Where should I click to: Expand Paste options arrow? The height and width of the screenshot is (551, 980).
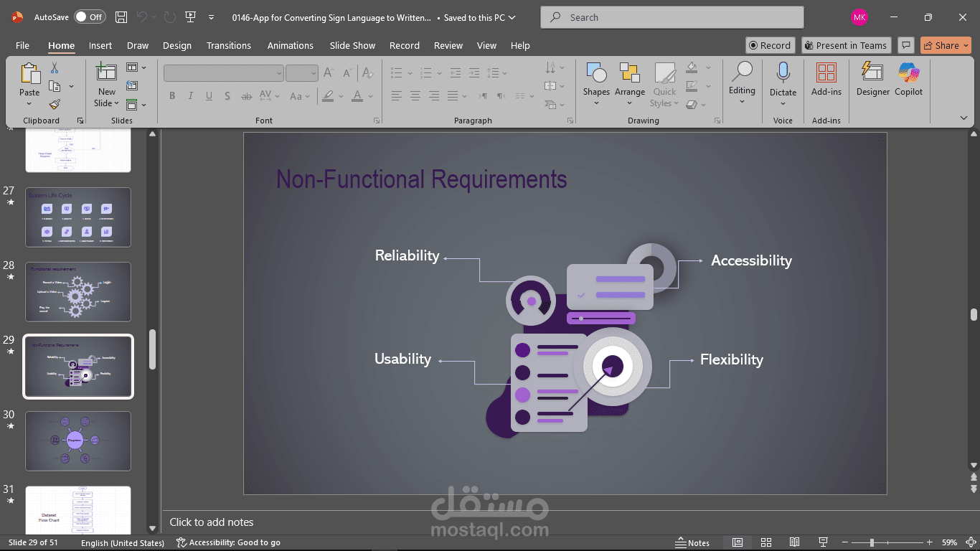click(x=29, y=104)
